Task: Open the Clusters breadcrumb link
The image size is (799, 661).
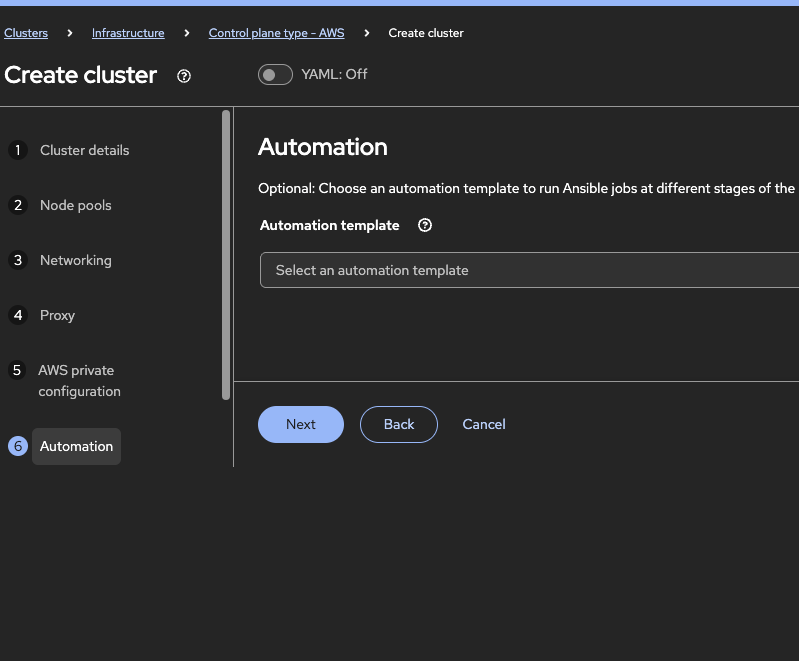Action: [x=26, y=33]
